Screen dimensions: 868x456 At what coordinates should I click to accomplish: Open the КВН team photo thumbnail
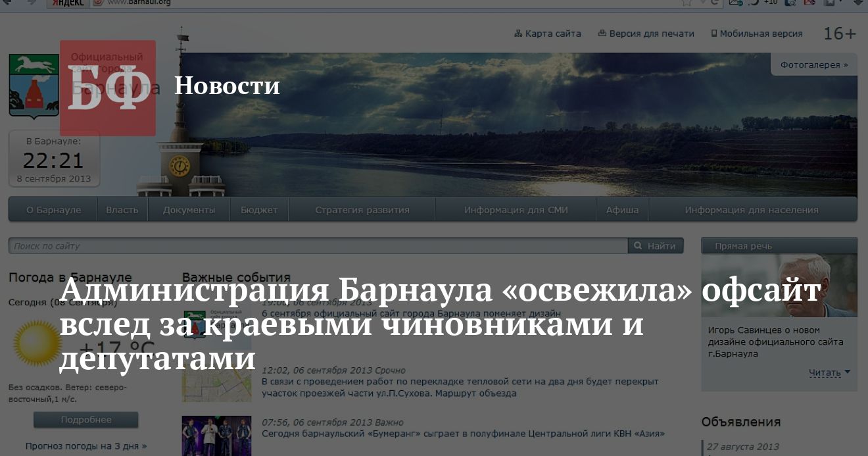tap(217, 436)
